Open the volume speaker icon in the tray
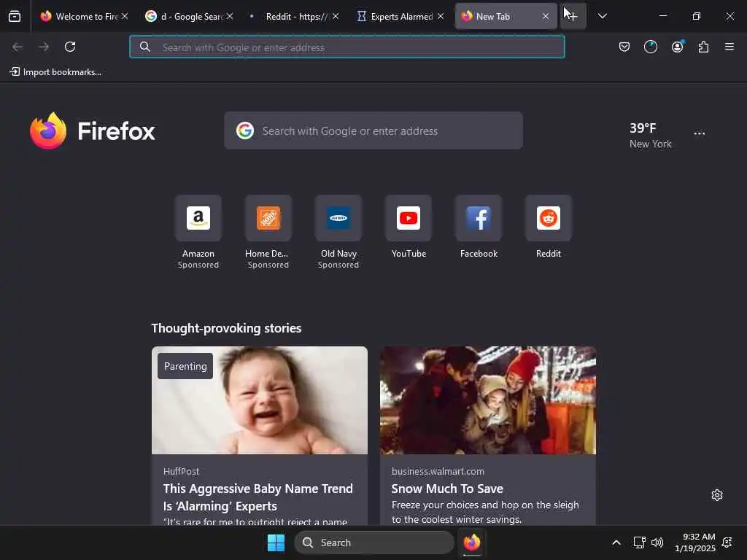The height and width of the screenshot is (560, 747). [657, 542]
